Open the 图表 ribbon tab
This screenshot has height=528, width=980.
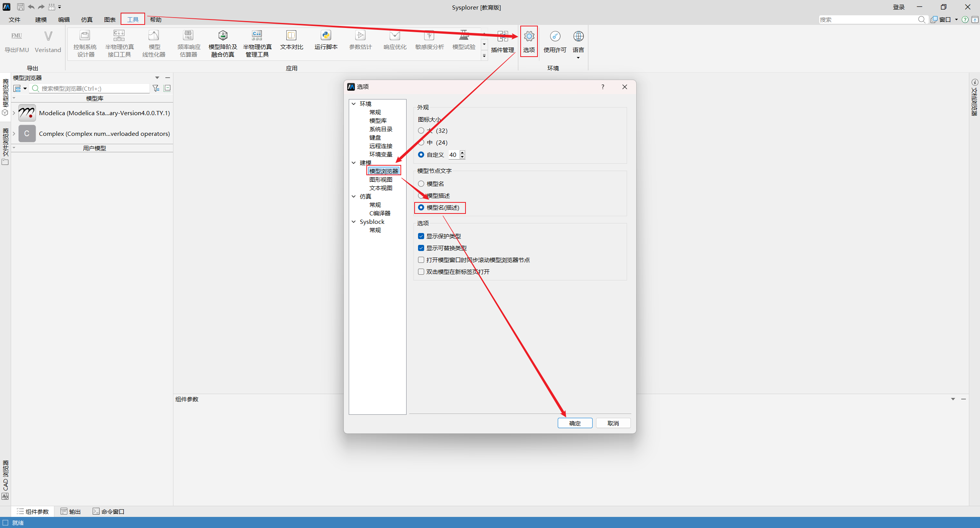point(109,20)
